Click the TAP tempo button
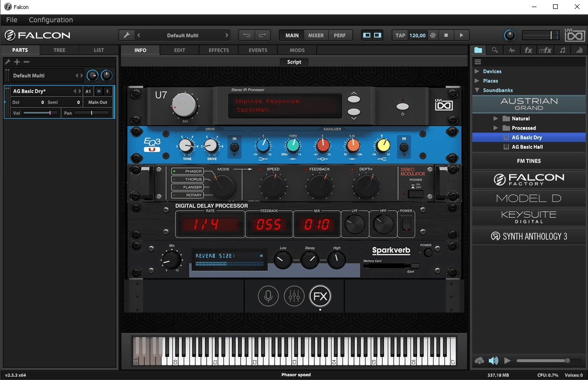Viewport: 588px width, 380px height. (x=400, y=35)
